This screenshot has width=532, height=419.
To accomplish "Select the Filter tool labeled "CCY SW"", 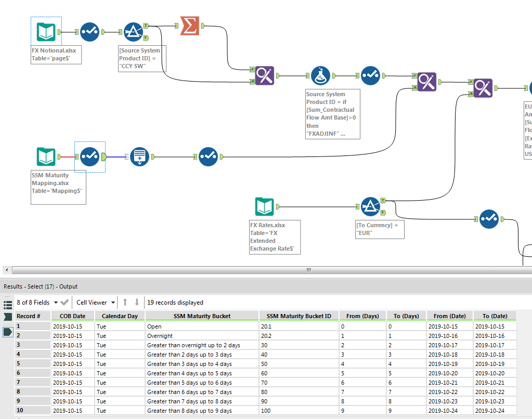I will pos(133,31).
